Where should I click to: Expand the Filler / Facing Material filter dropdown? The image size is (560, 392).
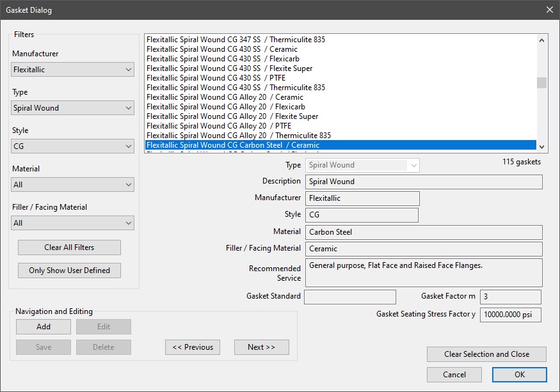pyautogui.click(x=72, y=223)
